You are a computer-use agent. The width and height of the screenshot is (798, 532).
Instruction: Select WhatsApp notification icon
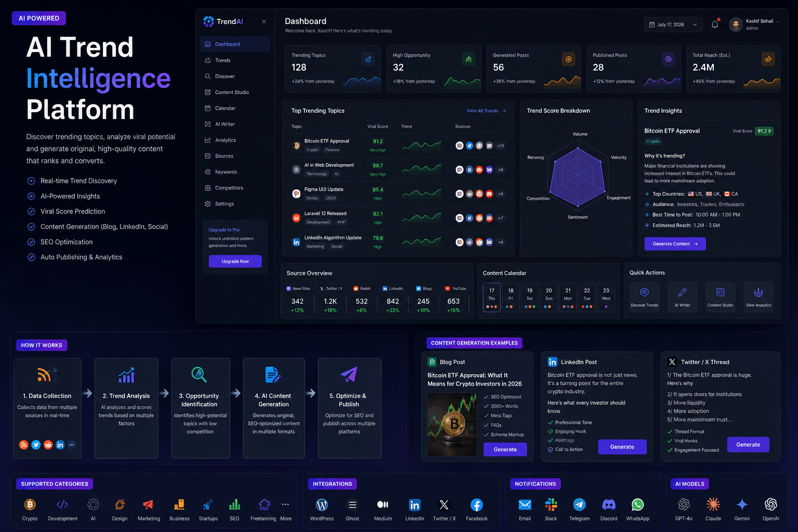(637, 504)
